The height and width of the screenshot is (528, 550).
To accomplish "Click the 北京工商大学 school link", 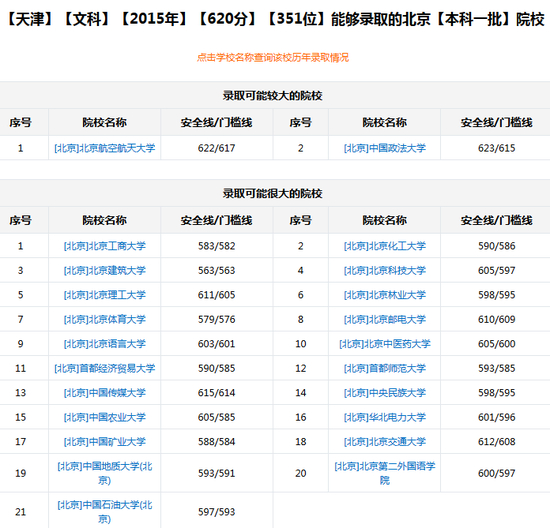I will (105, 246).
